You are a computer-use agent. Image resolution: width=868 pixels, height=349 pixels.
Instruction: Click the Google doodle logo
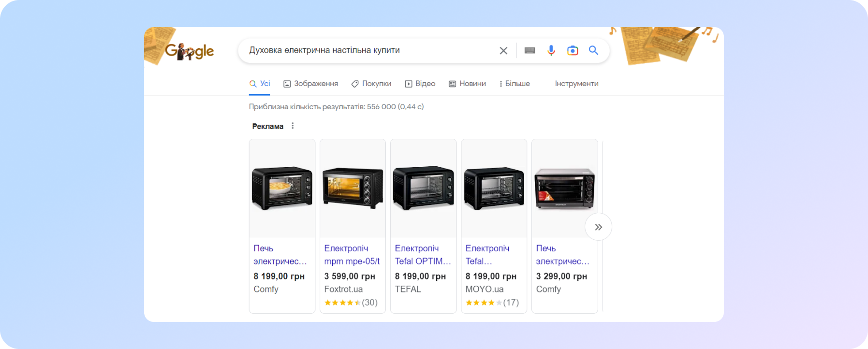(x=189, y=51)
